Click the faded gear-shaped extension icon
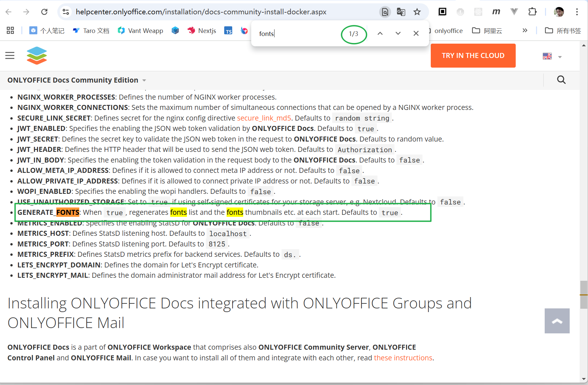The height and width of the screenshot is (385, 588). click(x=478, y=12)
